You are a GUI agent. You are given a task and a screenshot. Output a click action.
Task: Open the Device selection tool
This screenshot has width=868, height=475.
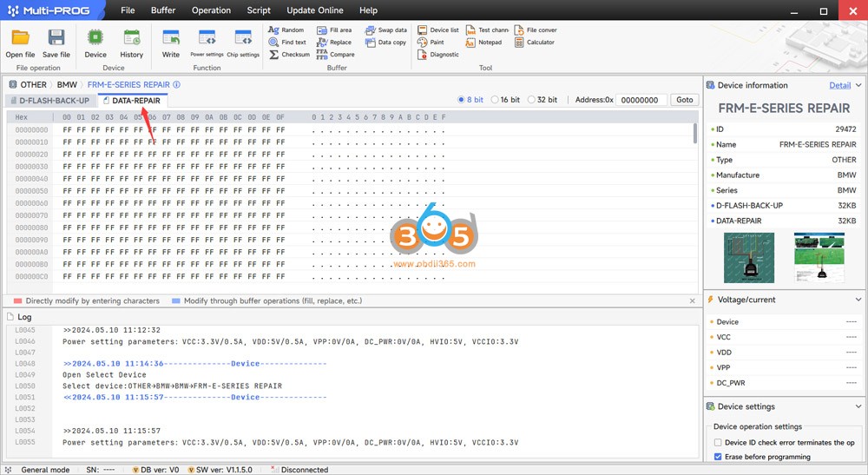point(95,43)
